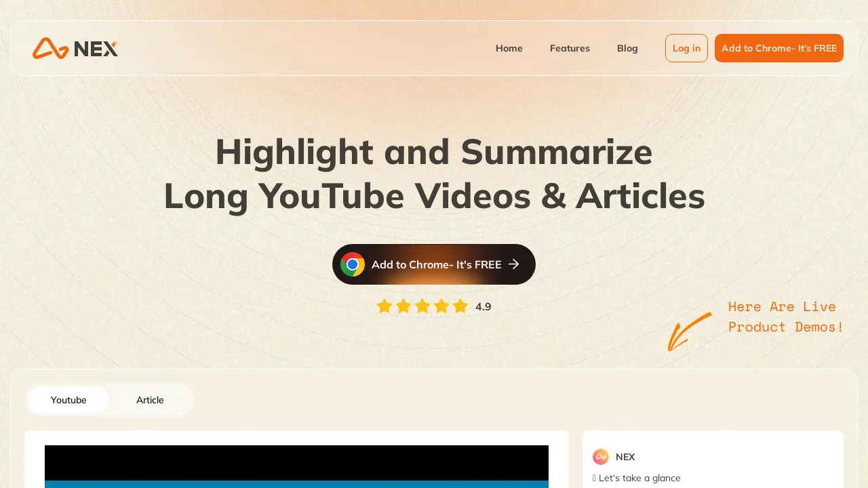Click Here Are Live Product Demos text
The image size is (868, 488).
click(786, 317)
